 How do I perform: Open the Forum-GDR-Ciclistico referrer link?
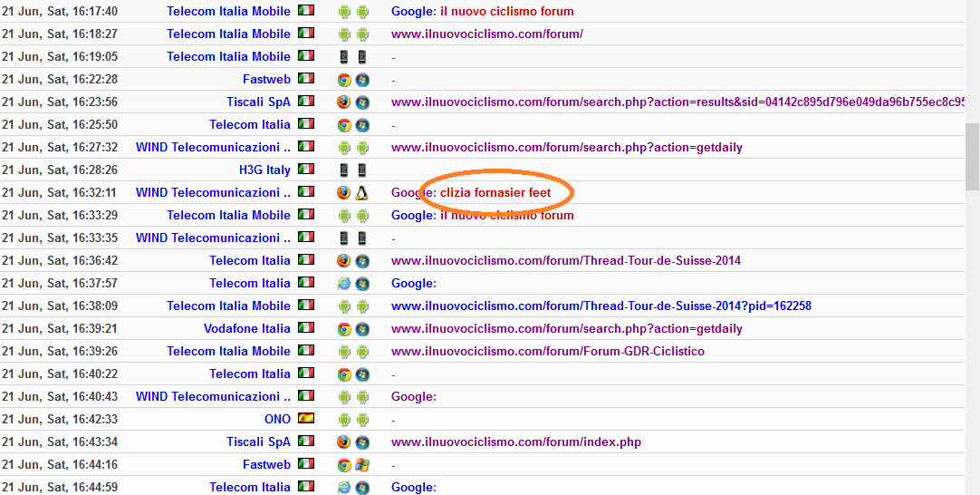tap(547, 351)
